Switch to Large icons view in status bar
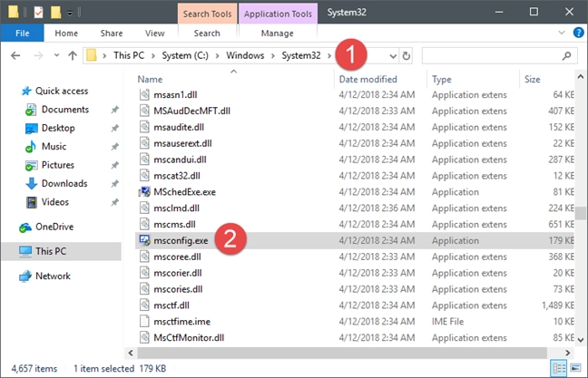This screenshot has height=378, width=588. [575, 368]
